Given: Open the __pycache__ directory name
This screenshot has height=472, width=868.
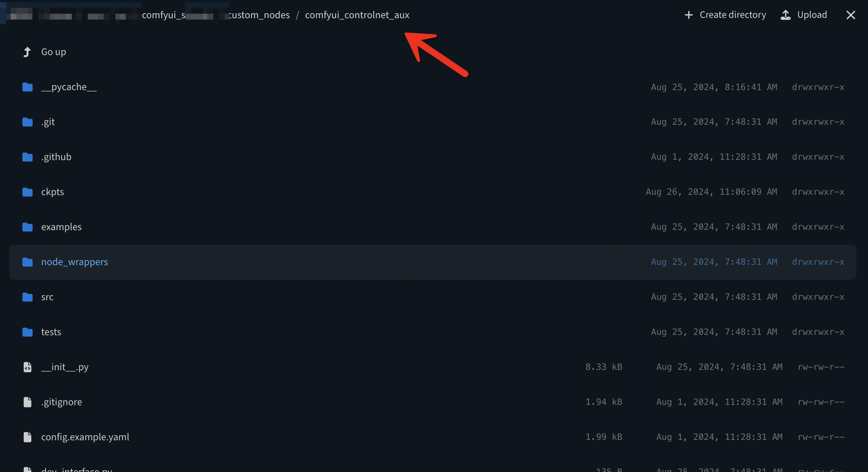Looking at the screenshot, I should pyautogui.click(x=69, y=87).
